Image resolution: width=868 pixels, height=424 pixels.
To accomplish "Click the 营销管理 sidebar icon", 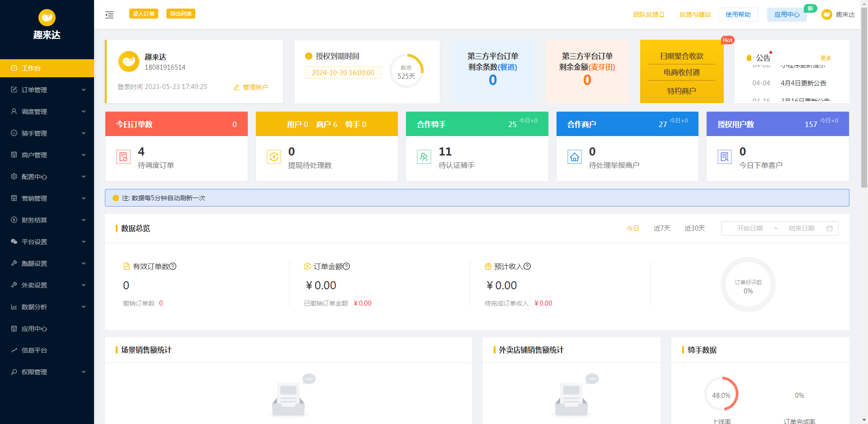I will [x=14, y=198].
